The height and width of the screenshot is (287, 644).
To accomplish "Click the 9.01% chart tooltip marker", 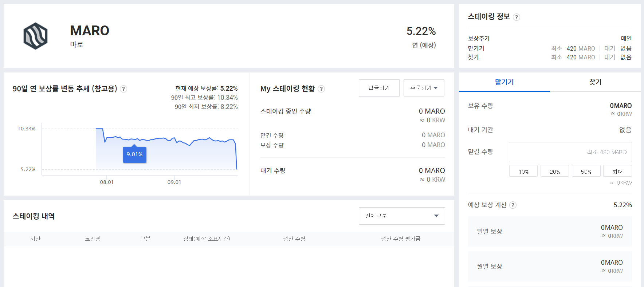I will (x=134, y=154).
